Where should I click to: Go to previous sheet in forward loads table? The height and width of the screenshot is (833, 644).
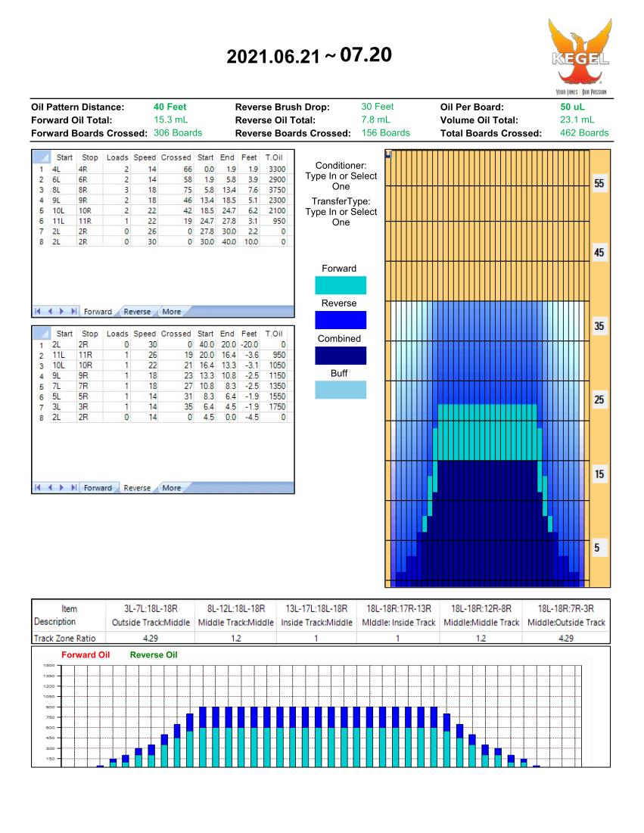pyautogui.click(x=50, y=311)
